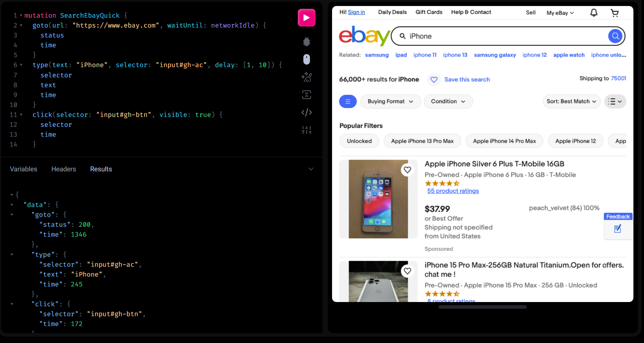Click the blue search magnifier button

tap(615, 36)
